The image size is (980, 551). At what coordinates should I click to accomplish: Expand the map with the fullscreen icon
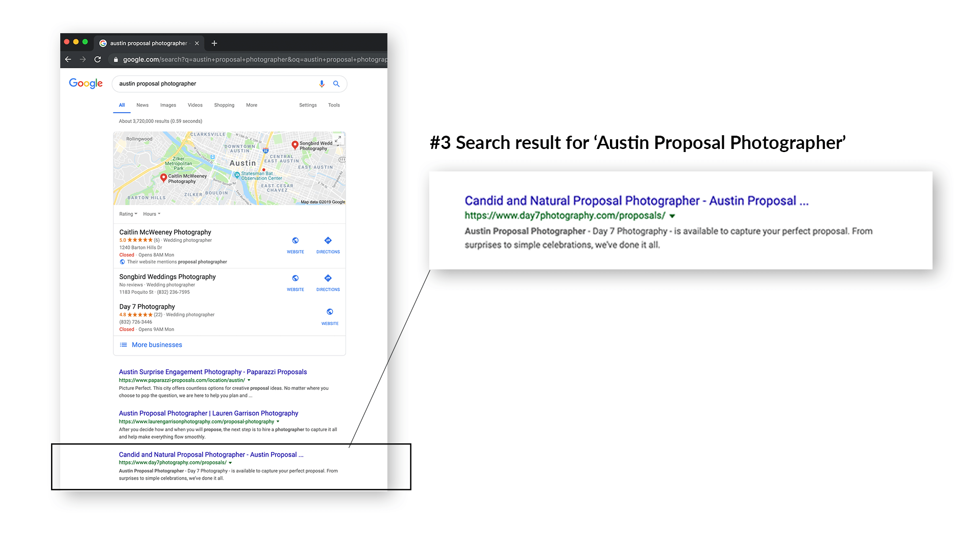click(x=338, y=139)
